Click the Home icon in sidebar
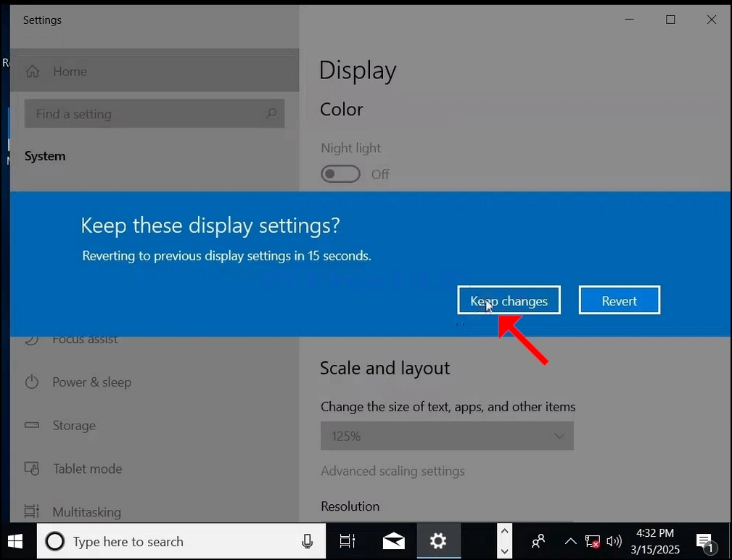This screenshot has height=560, width=732. coord(32,71)
